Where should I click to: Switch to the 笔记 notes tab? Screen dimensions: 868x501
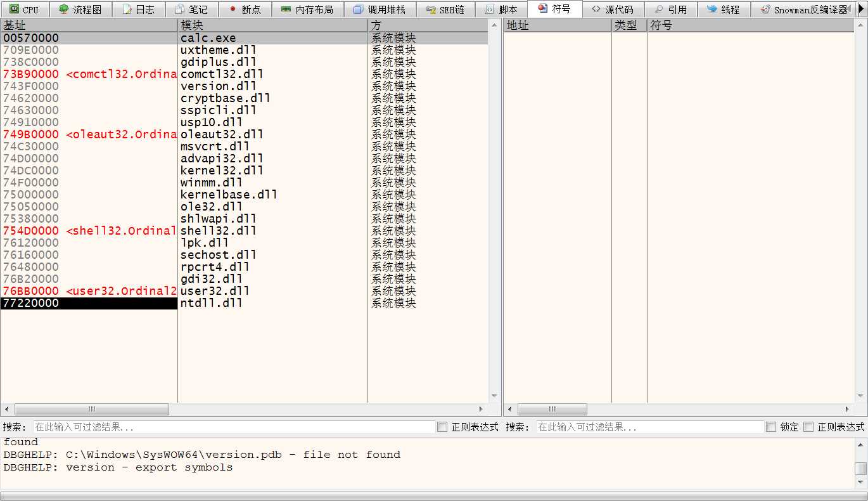191,9
